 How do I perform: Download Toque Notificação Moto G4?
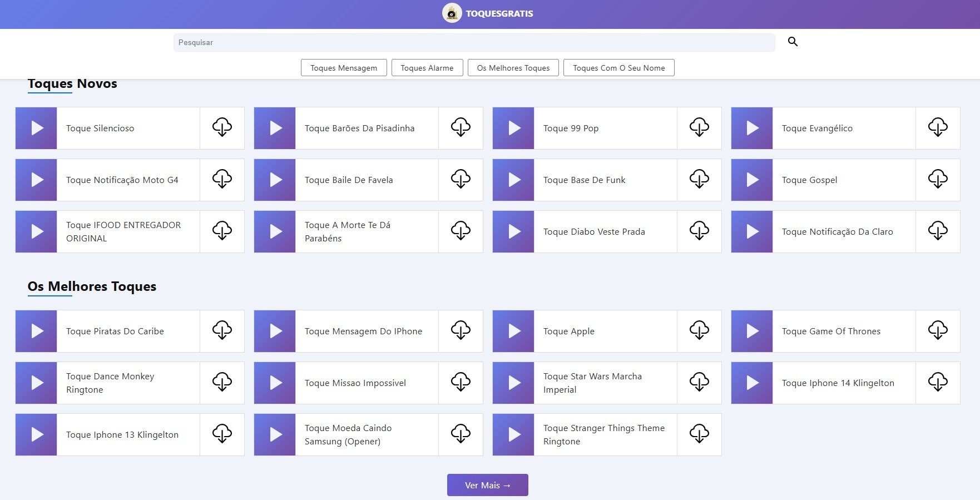click(x=222, y=179)
